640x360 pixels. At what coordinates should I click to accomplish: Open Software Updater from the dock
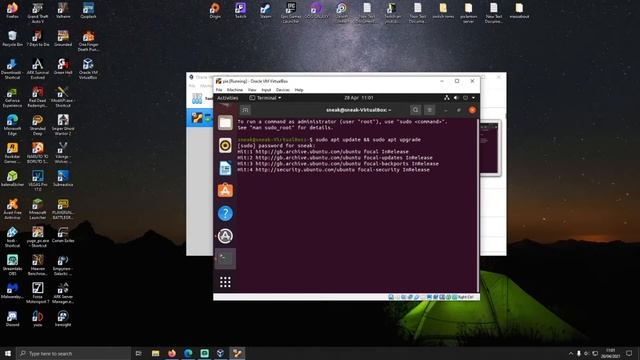(x=225, y=236)
